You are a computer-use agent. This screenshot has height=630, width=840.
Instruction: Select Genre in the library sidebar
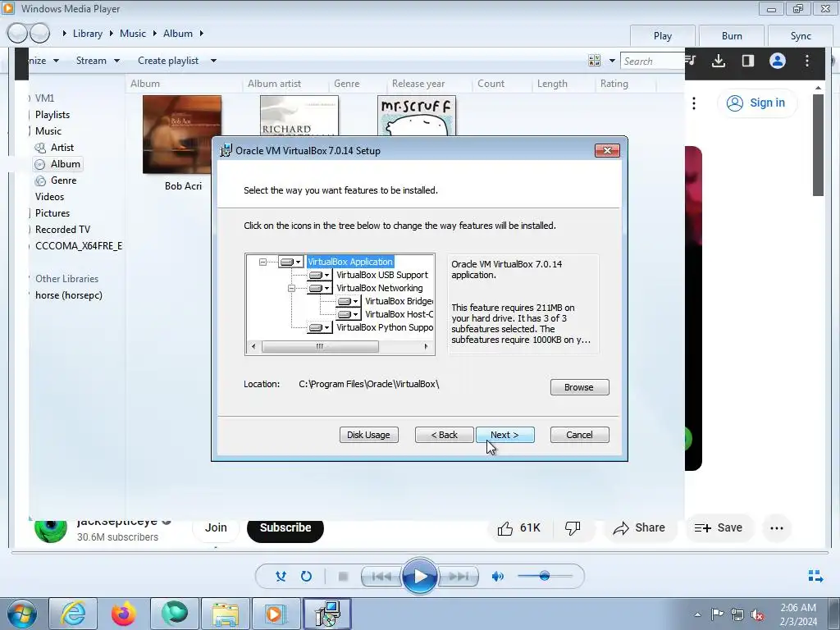click(63, 180)
